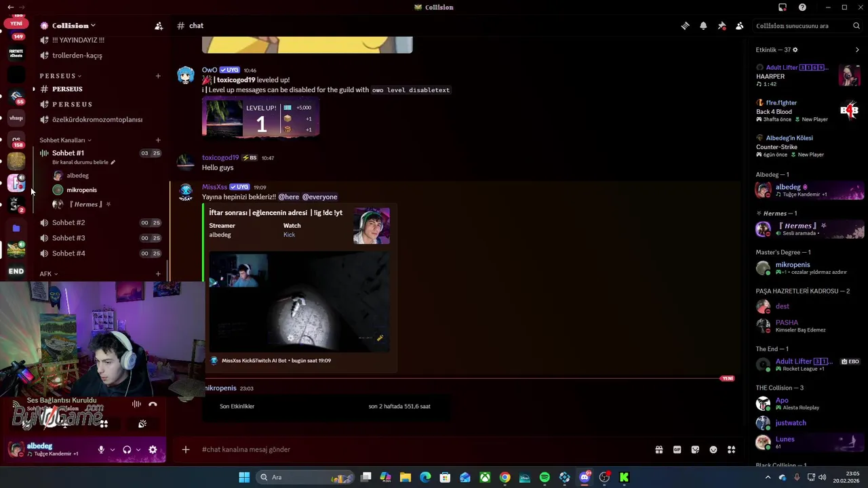The width and height of the screenshot is (868, 488).
Task: Open the stream preview thumbnail
Action: [299, 302]
